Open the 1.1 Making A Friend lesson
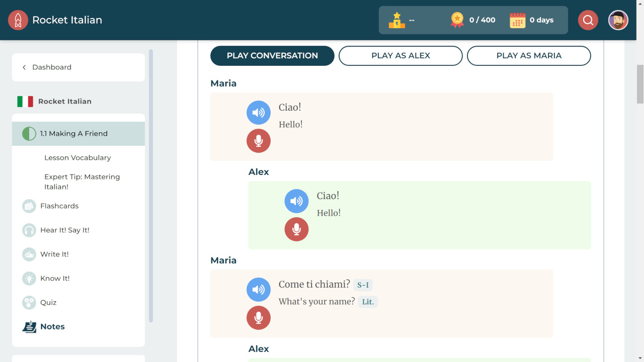This screenshot has width=644, height=362. 73,134
